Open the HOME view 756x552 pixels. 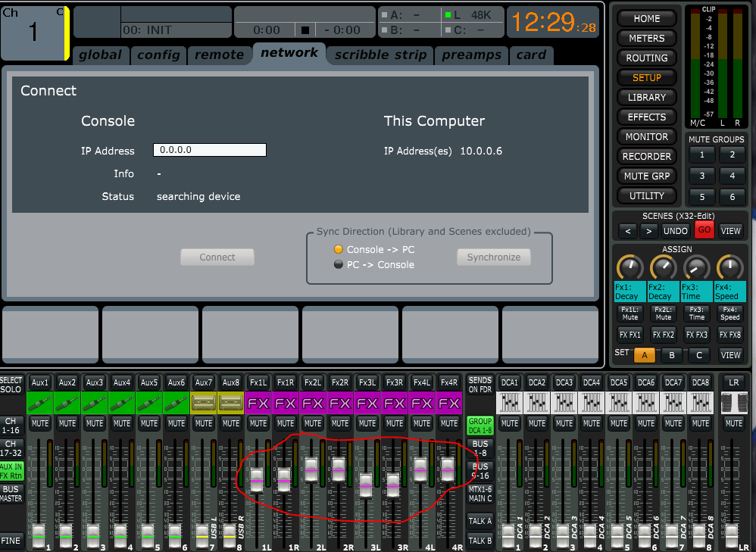pos(647,19)
